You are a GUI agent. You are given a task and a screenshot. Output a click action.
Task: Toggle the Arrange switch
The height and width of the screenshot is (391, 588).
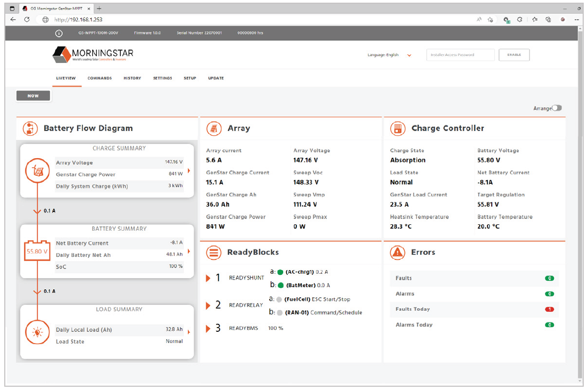pyautogui.click(x=557, y=108)
